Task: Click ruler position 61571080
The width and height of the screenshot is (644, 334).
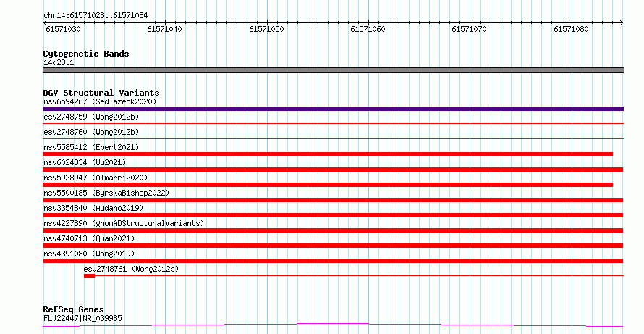Action: (x=571, y=29)
